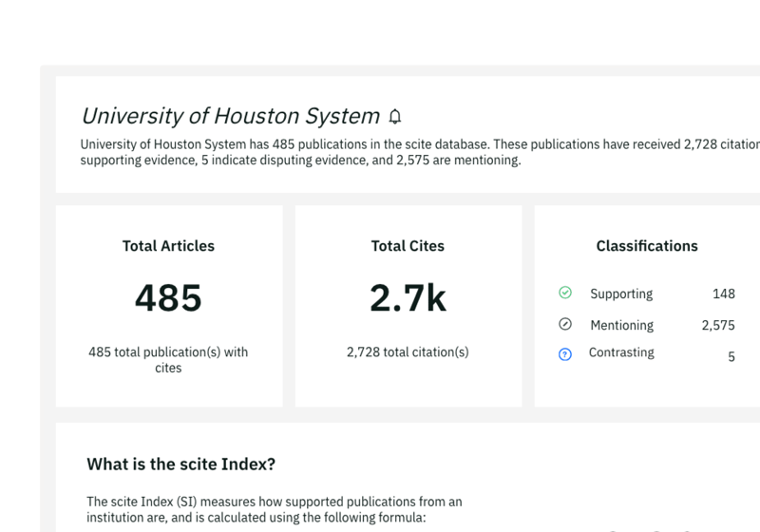Click the Supporting count of 148
The width and height of the screenshot is (760, 532).
point(723,294)
